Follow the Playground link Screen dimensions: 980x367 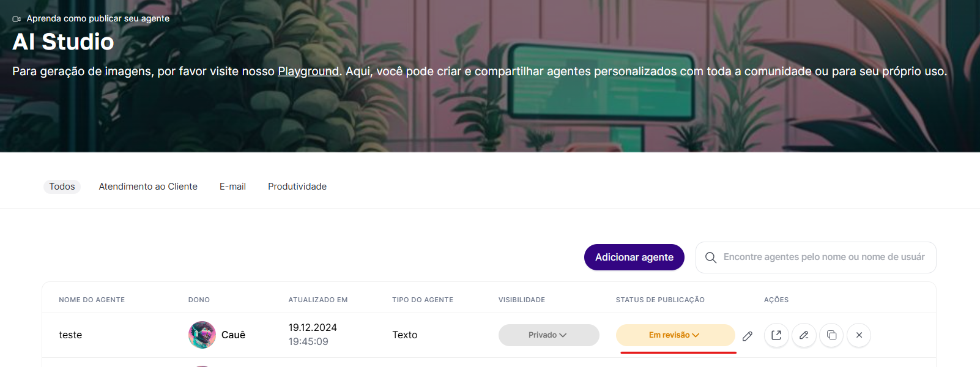click(308, 72)
